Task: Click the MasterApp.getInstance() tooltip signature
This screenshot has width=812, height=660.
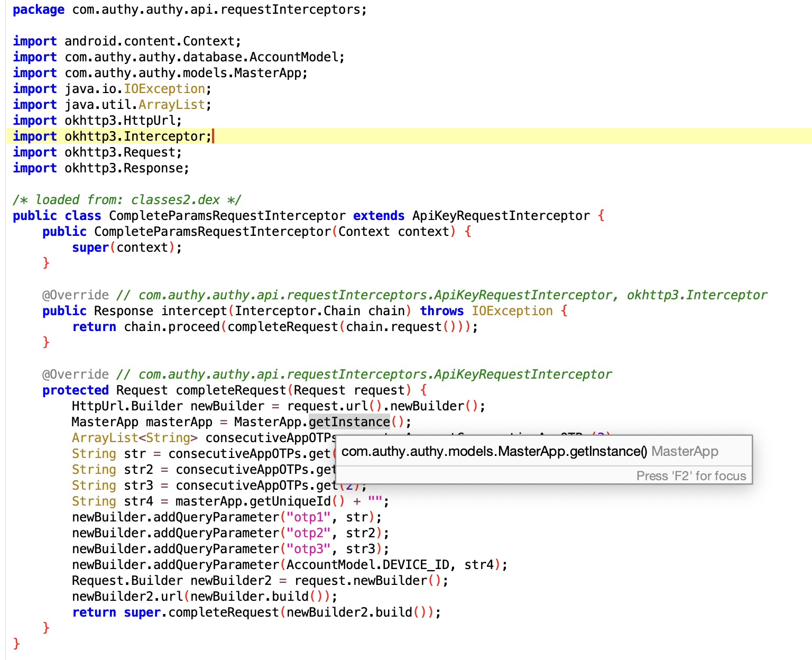Action: click(x=494, y=451)
